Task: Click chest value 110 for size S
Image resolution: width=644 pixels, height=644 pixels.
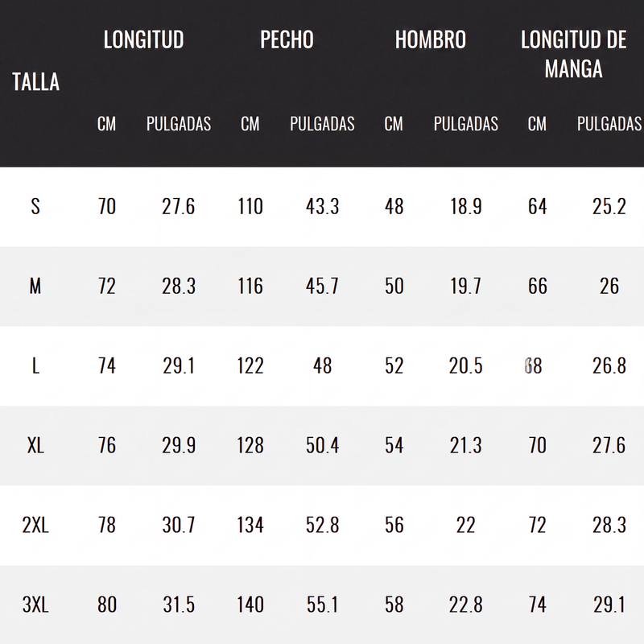Action: (250, 206)
